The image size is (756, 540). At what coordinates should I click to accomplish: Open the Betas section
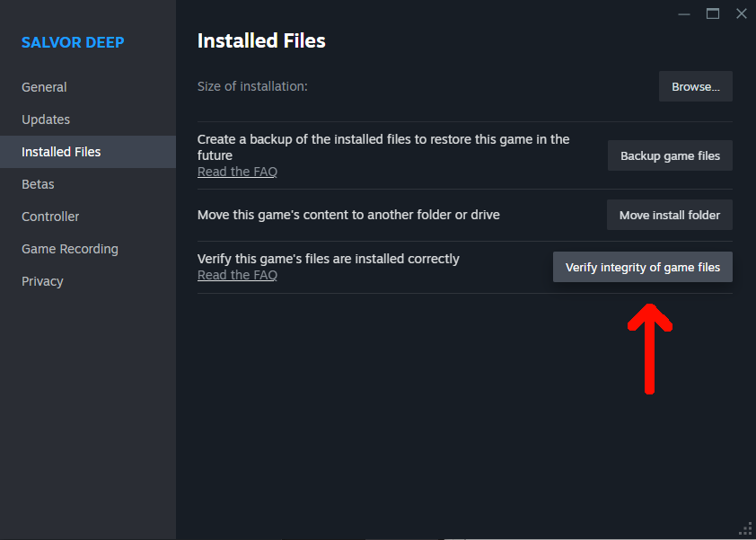[x=38, y=184]
